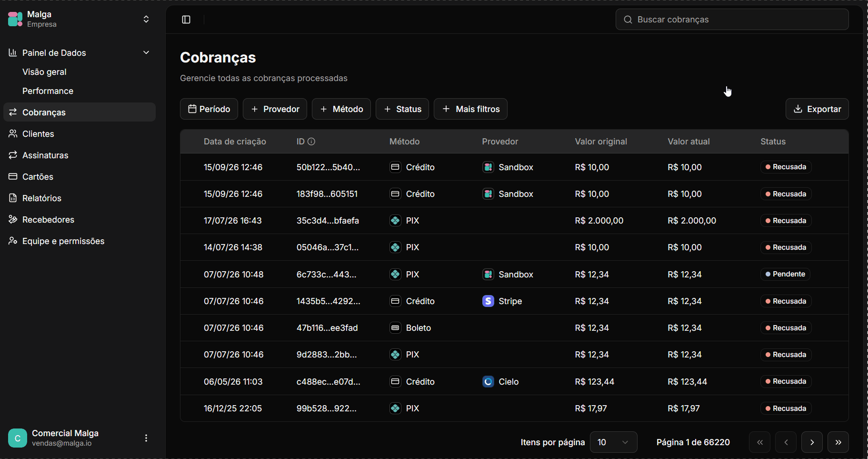
Task: Click date 06/05/26 11:03
Action: (x=233, y=382)
